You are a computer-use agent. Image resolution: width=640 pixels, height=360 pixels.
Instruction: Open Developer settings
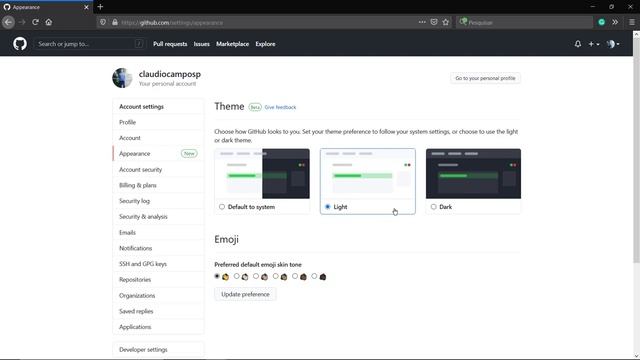tap(158, 350)
